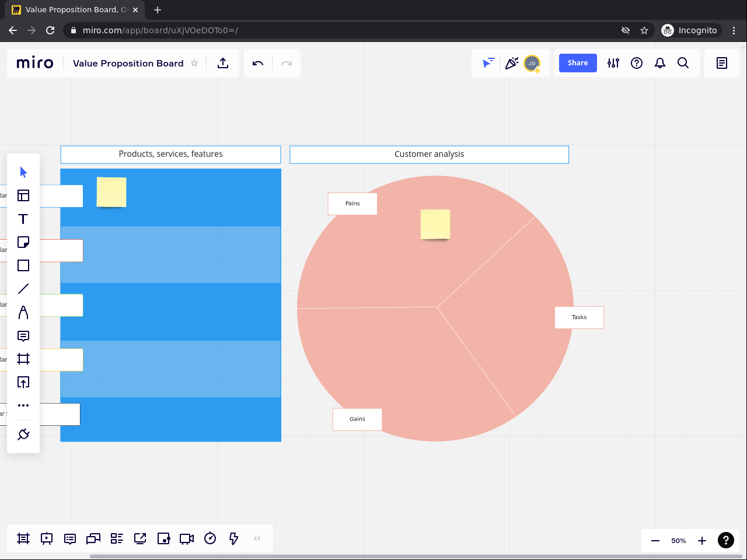Open Chrome's three-dot menu

coord(734,30)
